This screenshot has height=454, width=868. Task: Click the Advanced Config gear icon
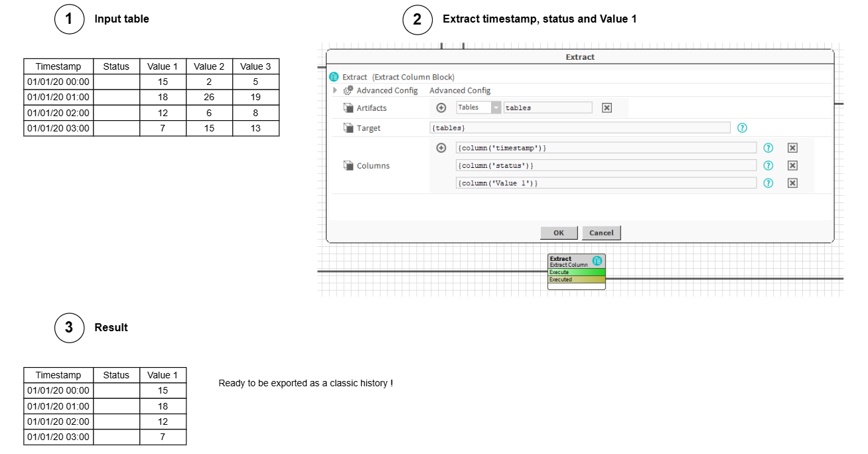(348, 90)
